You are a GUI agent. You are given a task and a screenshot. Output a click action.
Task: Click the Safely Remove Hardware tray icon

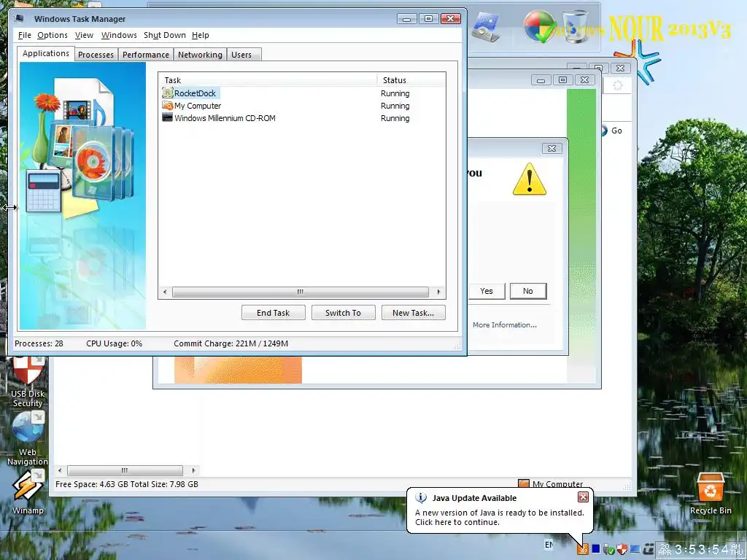[x=608, y=549]
